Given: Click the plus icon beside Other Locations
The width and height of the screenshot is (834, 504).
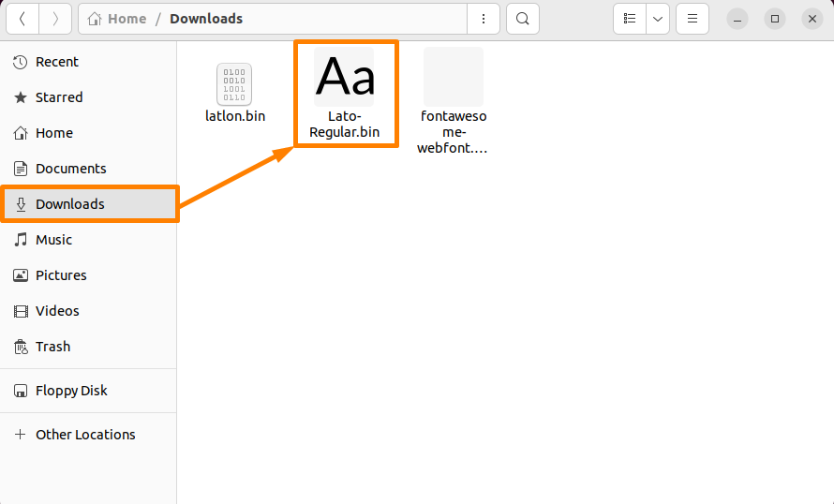Looking at the screenshot, I should [21, 435].
